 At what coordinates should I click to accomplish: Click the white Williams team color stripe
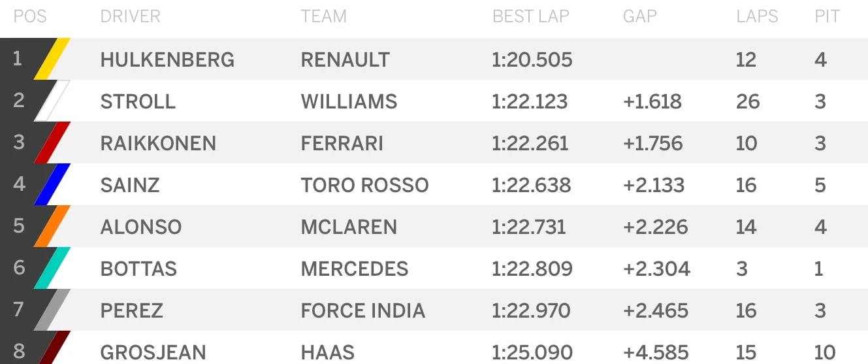coord(52,101)
